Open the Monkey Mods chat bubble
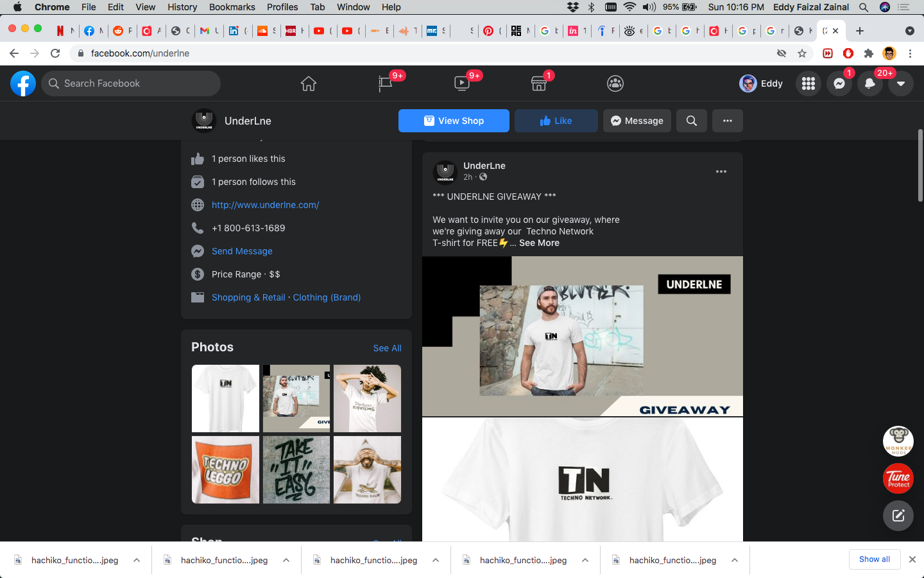924x578 pixels. click(x=898, y=441)
